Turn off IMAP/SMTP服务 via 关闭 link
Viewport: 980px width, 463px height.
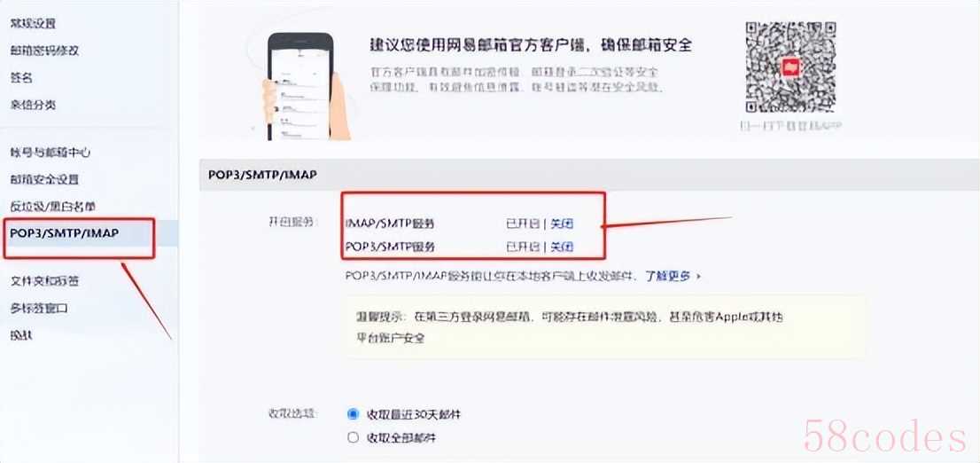click(x=562, y=224)
